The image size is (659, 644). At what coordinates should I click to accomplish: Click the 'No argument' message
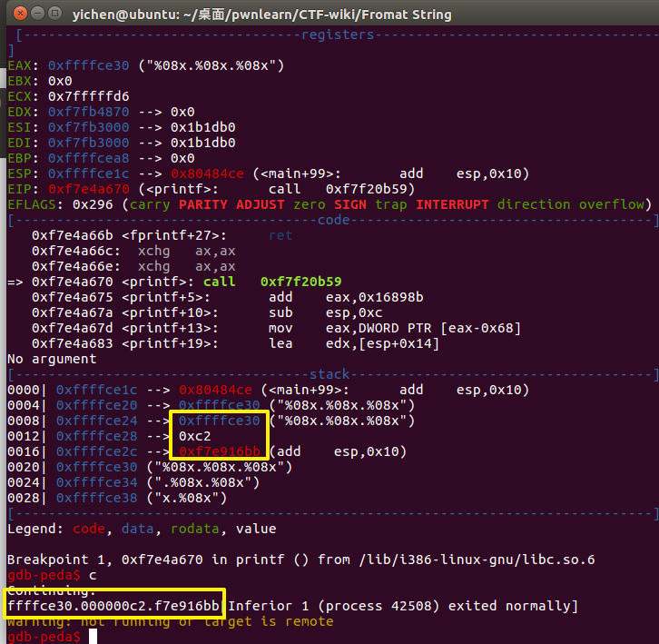[52, 359]
